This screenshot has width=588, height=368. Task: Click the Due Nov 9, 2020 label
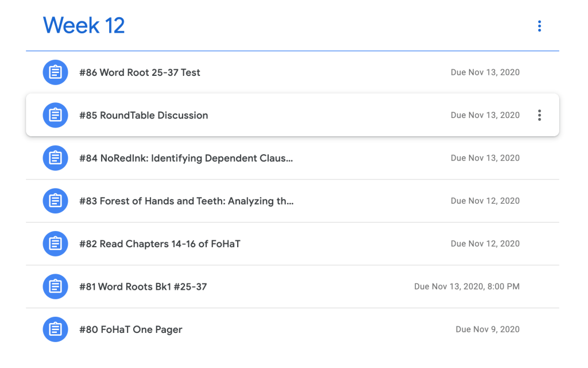click(x=487, y=329)
